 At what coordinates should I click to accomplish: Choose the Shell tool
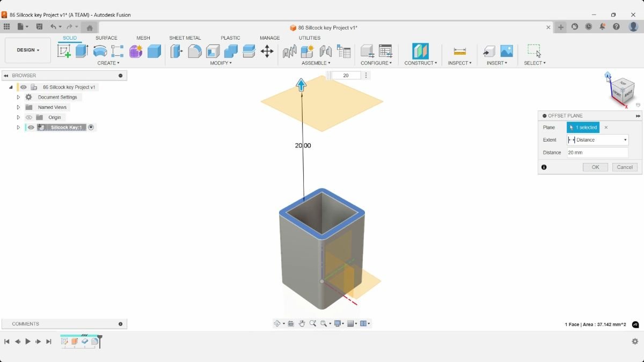click(x=213, y=51)
